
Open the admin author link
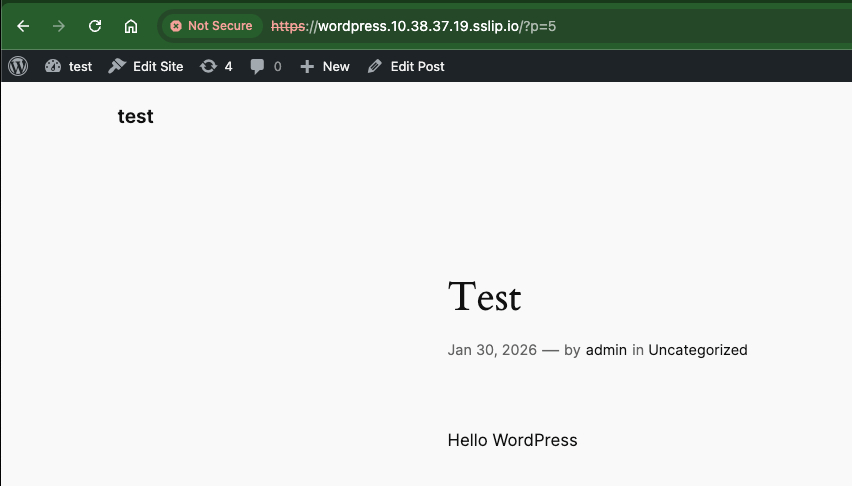(606, 350)
